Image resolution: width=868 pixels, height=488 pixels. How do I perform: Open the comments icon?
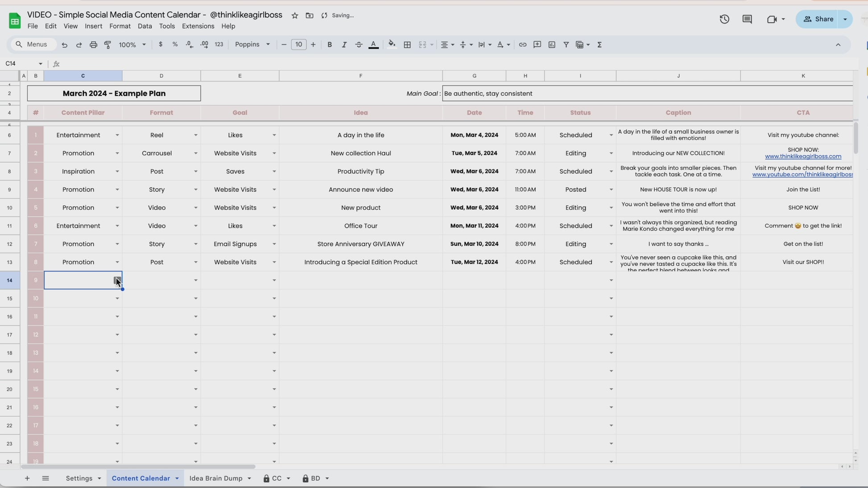(x=747, y=19)
